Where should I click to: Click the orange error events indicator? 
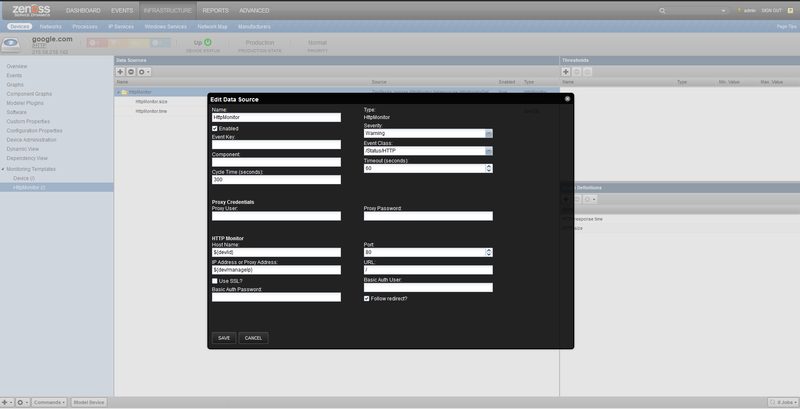(x=118, y=43)
